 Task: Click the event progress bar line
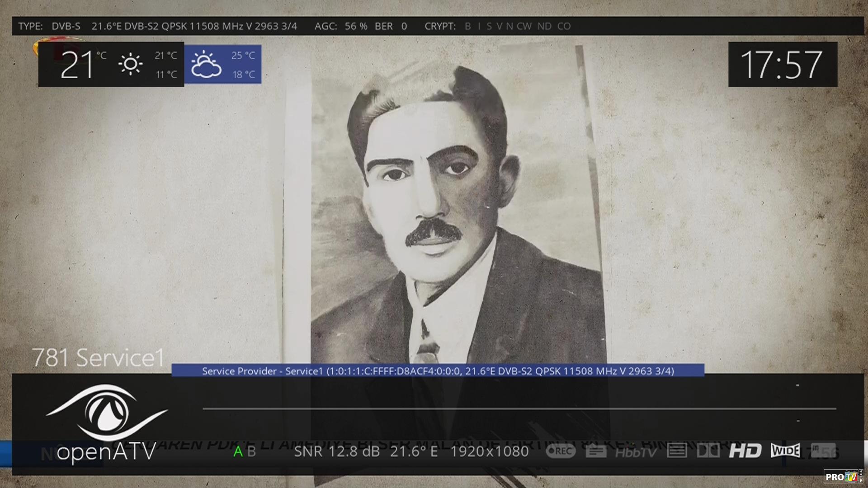click(x=519, y=409)
